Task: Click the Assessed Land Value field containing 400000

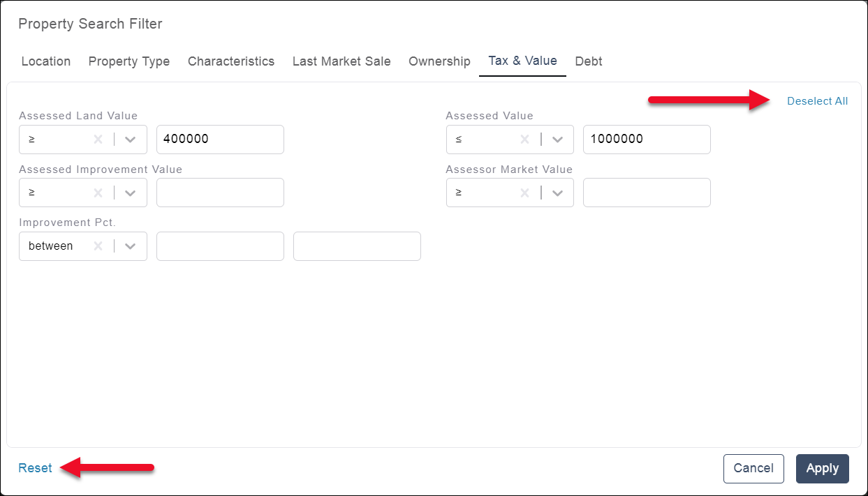Action: click(x=220, y=140)
